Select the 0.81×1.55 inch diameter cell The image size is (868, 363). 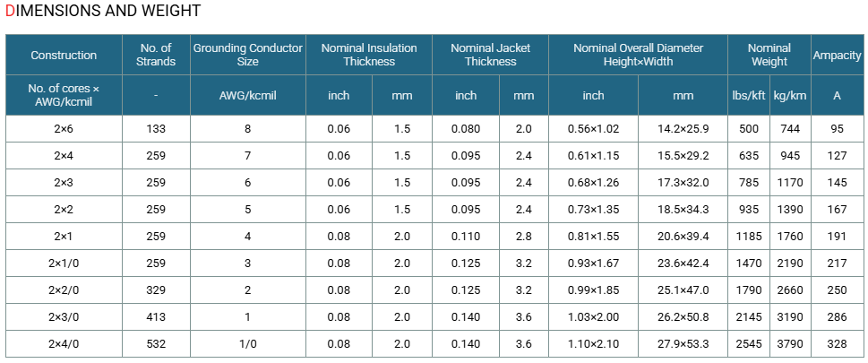coord(593,237)
